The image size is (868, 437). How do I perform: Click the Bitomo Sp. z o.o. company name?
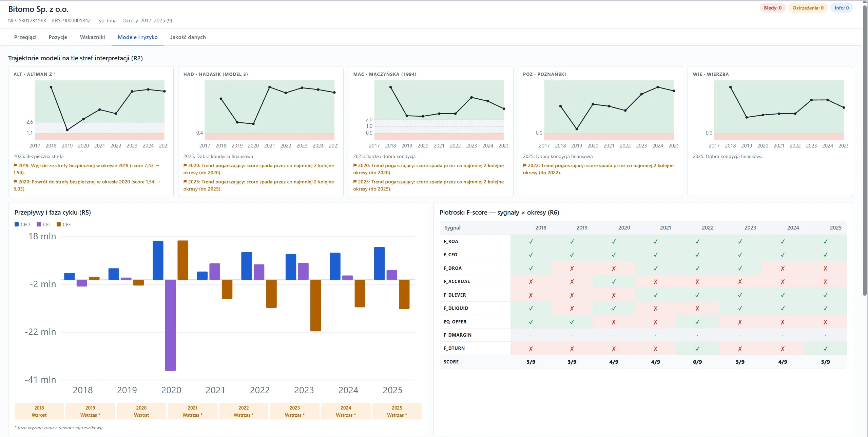[x=38, y=9]
